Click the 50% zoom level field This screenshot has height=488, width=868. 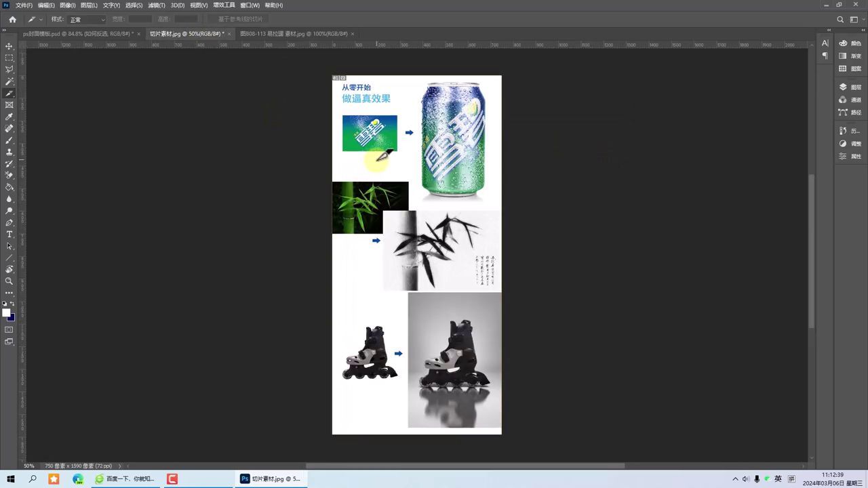coord(29,466)
